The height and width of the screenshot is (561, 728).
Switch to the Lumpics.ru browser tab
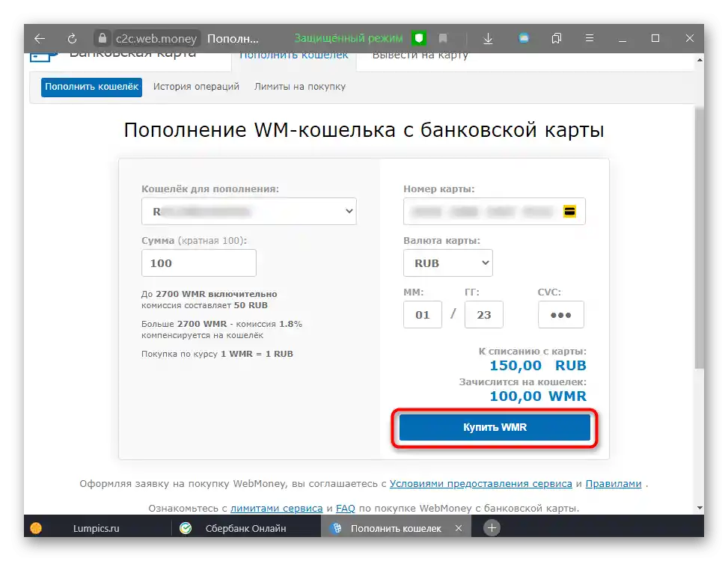point(97,528)
